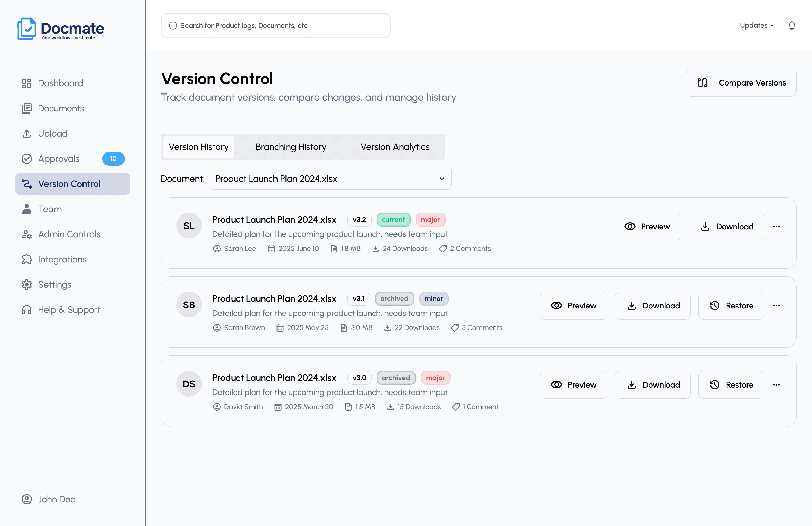Click Compare Versions button
Image resolution: width=812 pixels, height=526 pixels.
click(x=741, y=83)
